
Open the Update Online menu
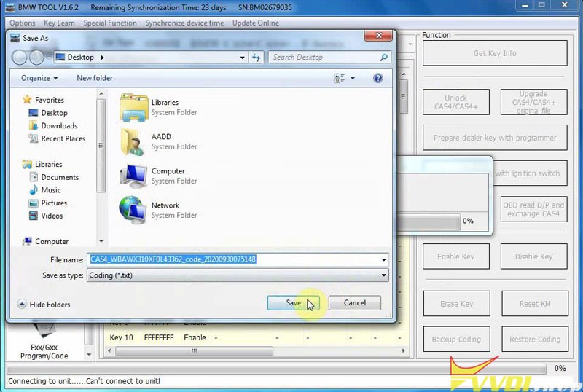pyautogui.click(x=256, y=23)
